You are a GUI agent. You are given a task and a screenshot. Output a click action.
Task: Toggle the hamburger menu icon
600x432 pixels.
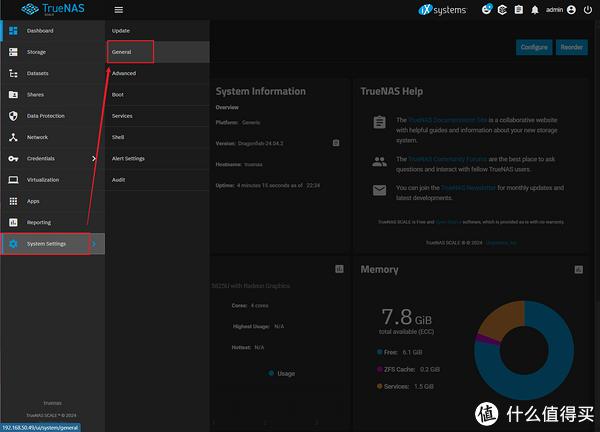pyautogui.click(x=119, y=10)
